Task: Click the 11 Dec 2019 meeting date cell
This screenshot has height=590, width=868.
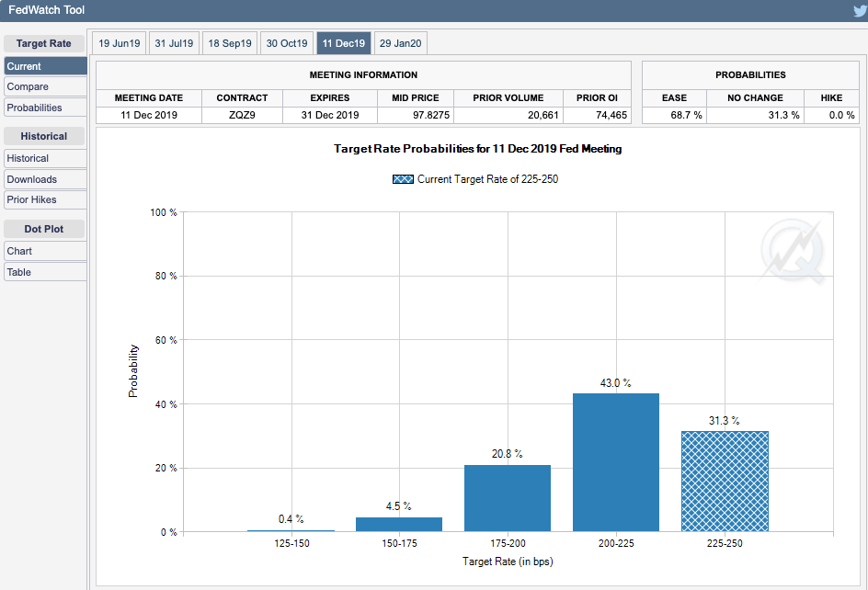Action: click(149, 115)
